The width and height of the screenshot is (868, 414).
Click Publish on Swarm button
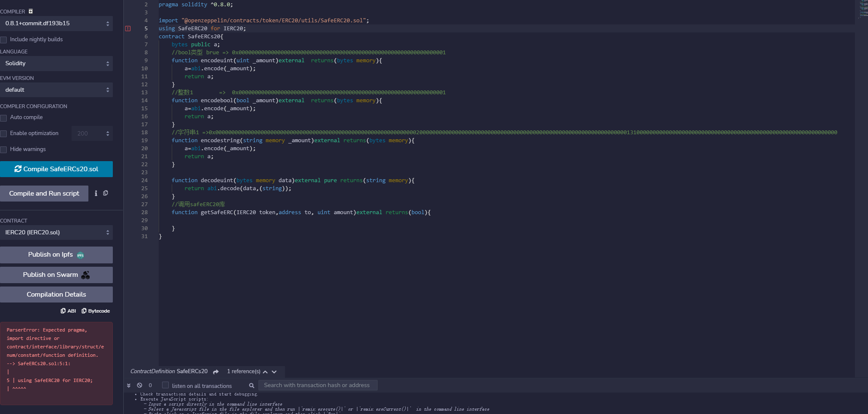(56, 275)
